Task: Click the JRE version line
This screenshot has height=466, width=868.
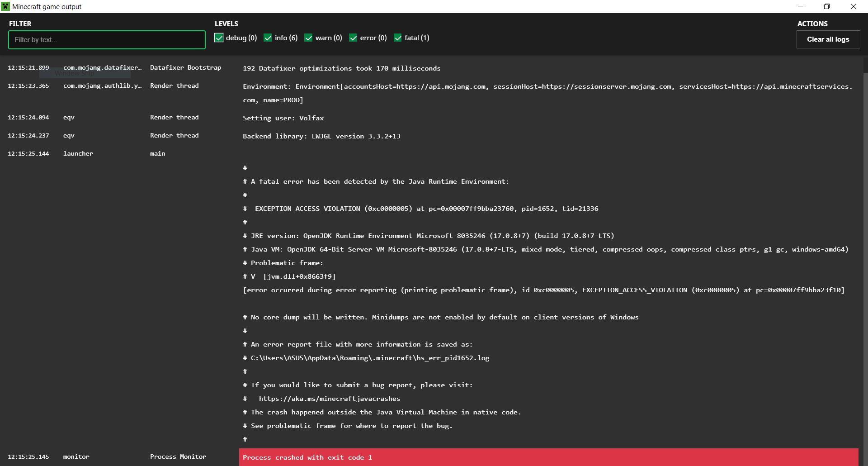Action: (x=429, y=236)
